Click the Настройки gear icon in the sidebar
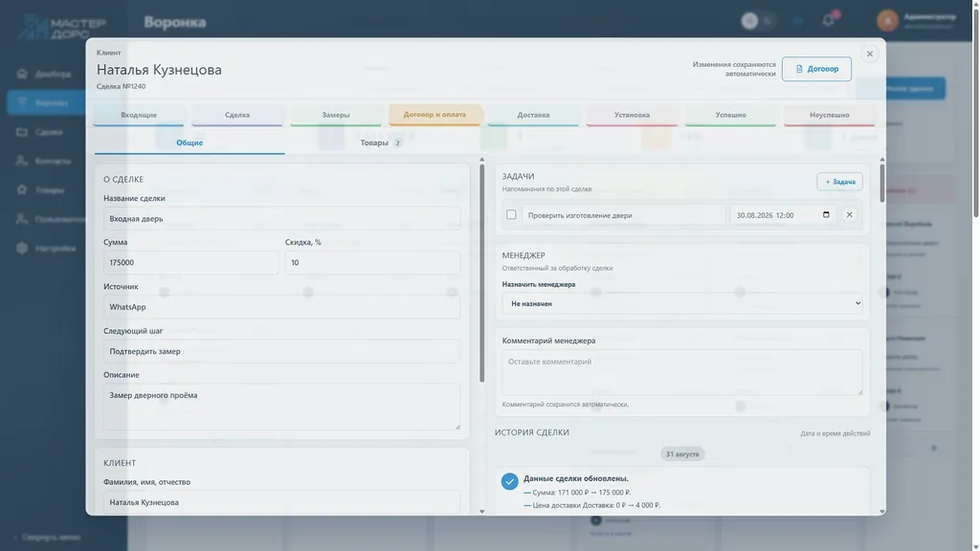This screenshot has width=980, height=551. pos(22,248)
